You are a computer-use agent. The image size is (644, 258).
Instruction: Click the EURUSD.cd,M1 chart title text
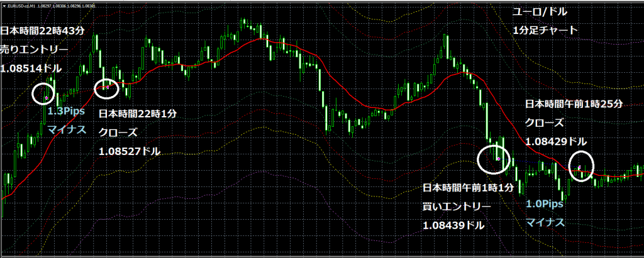[x=25, y=5]
